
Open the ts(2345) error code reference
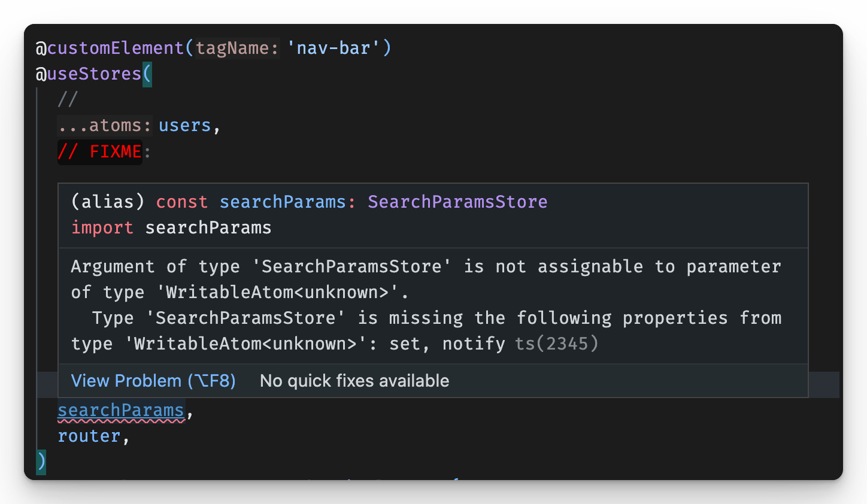556,344
